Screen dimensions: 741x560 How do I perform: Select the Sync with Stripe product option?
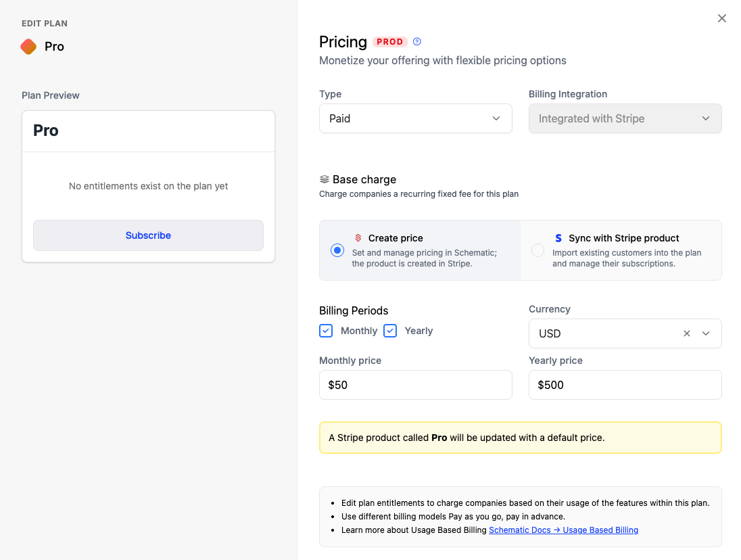[538, 250]
